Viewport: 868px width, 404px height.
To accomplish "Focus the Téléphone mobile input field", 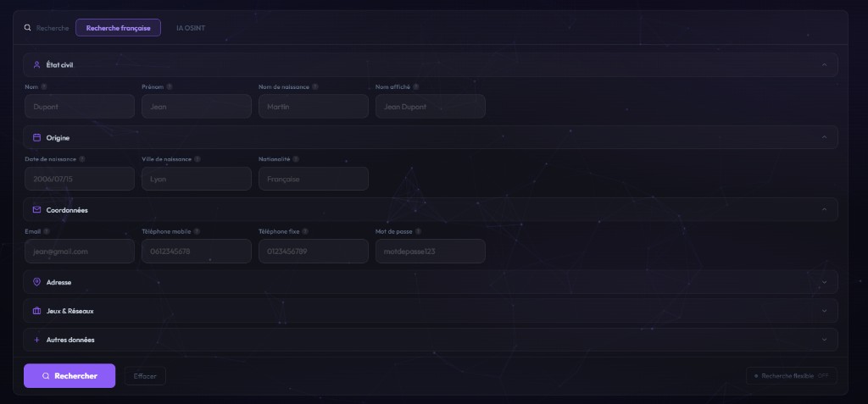I will 197,252.
